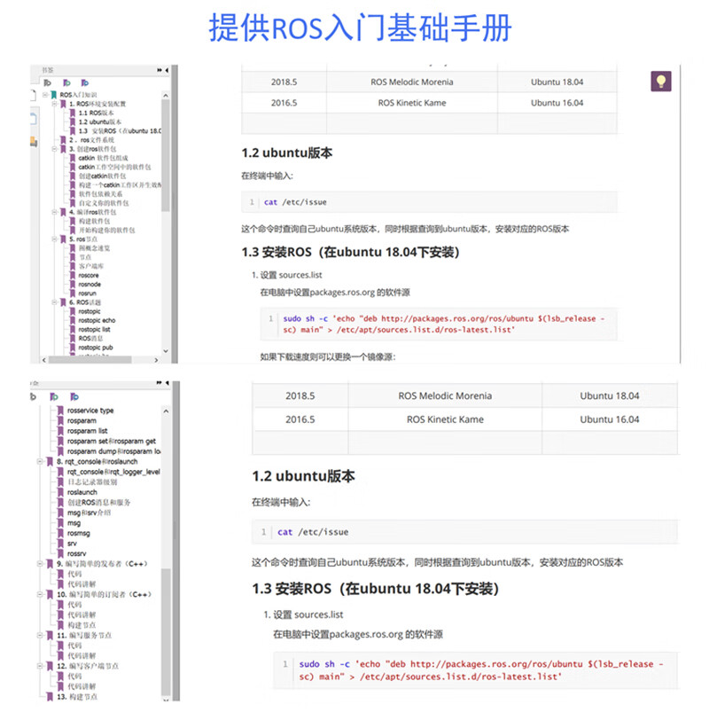Collapse the 10. 编写简单的订阅者 tree node
Viewport: 709px width, 728px height.
point(41,594)
